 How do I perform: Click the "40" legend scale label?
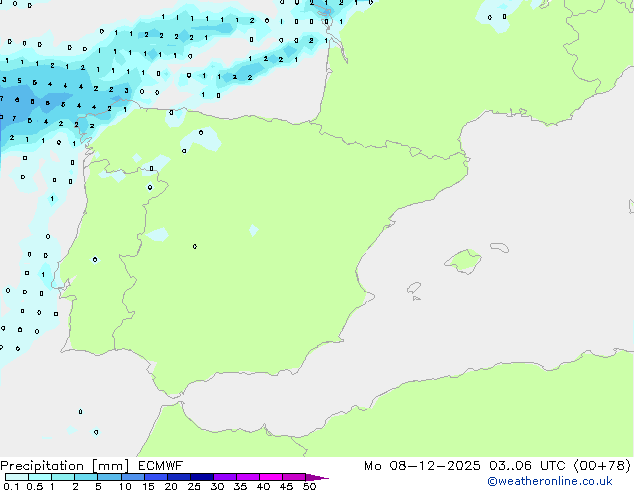click(x=263, y=486)
